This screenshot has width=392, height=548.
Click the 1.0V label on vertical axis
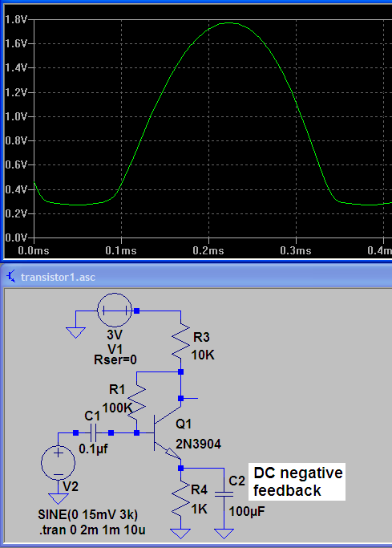click(16, 116)
